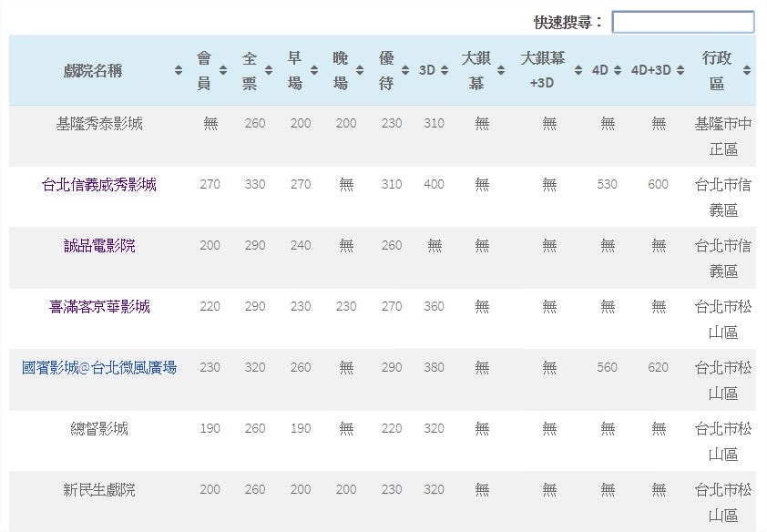Image resolution: width=767 pixels, height=532 pixels.
Task: Click sort arrows beside 會員 column
Action: (223, 71)
